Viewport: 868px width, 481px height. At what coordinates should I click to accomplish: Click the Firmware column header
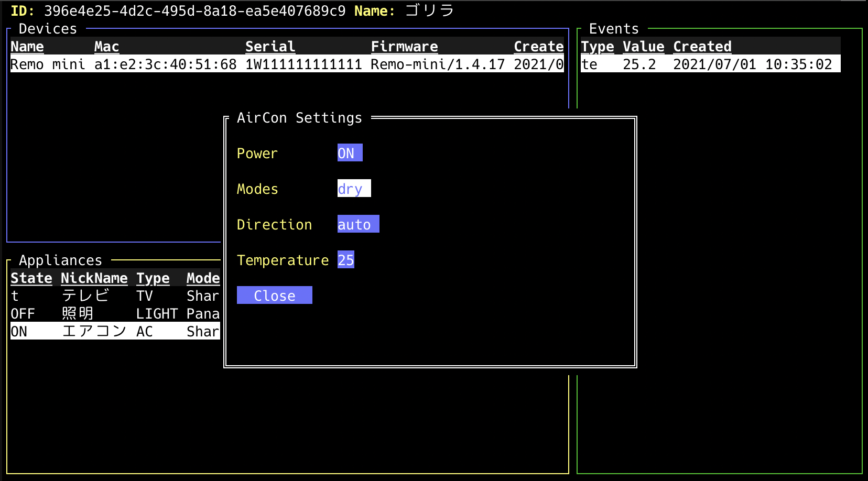405,46
